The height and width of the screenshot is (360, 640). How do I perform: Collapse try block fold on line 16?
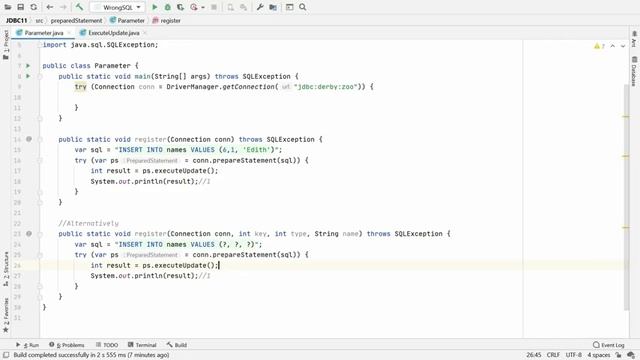point(40,160)
